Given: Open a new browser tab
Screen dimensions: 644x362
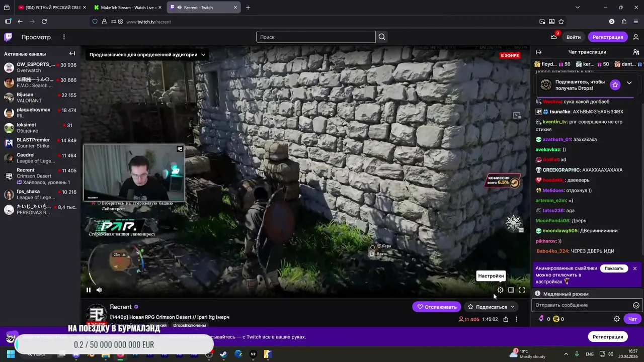Looking at the screenshot, I should (248, 8).
